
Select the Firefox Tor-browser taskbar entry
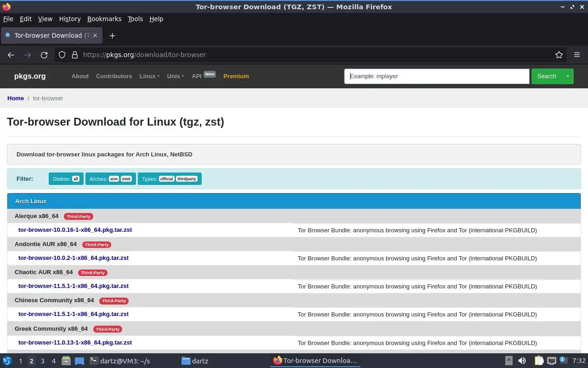tap(315, 361)
